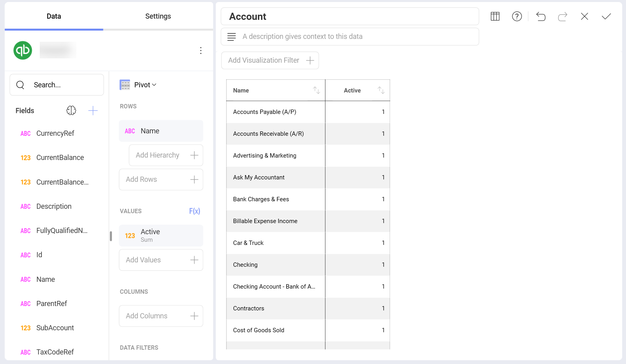Click the Add Values button
The image size is (626, 364).
161,260
